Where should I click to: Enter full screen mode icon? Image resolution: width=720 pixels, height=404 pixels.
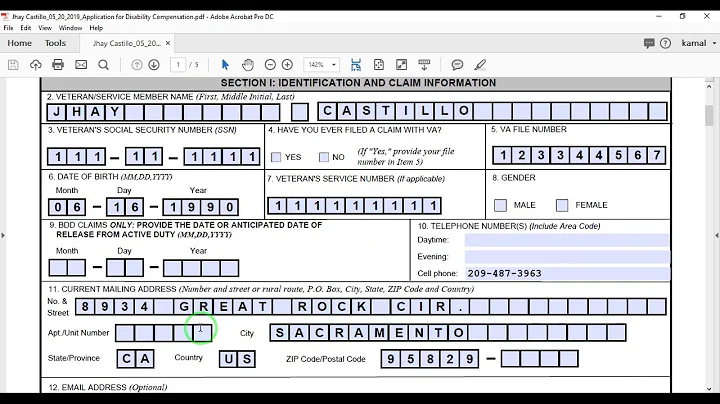coord(401,65)
